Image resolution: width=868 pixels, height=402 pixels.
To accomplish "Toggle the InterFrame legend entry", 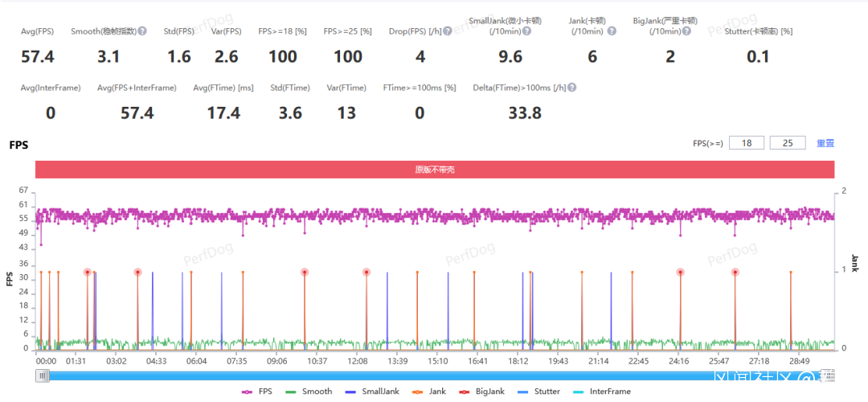I will coord(601,392).
